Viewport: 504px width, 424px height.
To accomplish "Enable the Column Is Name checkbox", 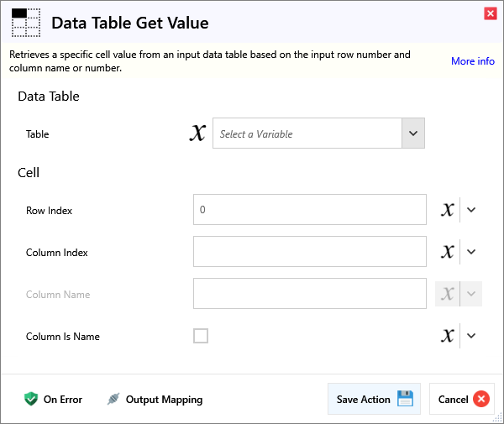I will click(201, 336).
